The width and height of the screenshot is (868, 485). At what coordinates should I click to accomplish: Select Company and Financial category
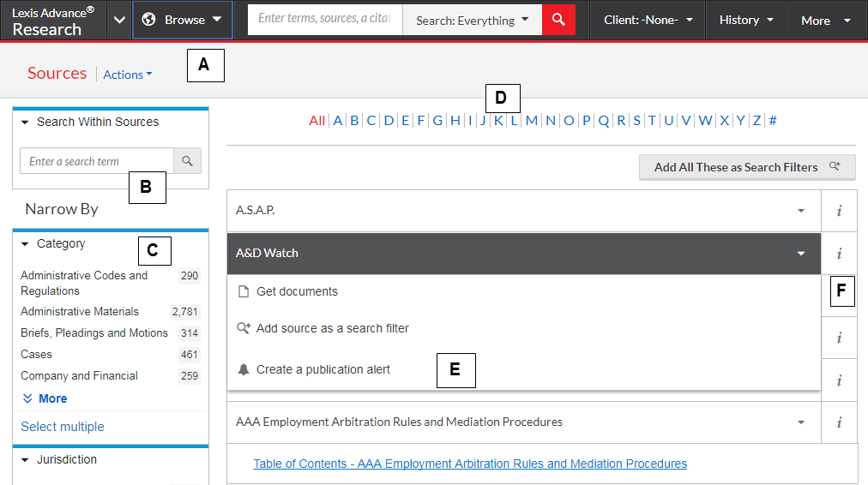pos(79,375)
